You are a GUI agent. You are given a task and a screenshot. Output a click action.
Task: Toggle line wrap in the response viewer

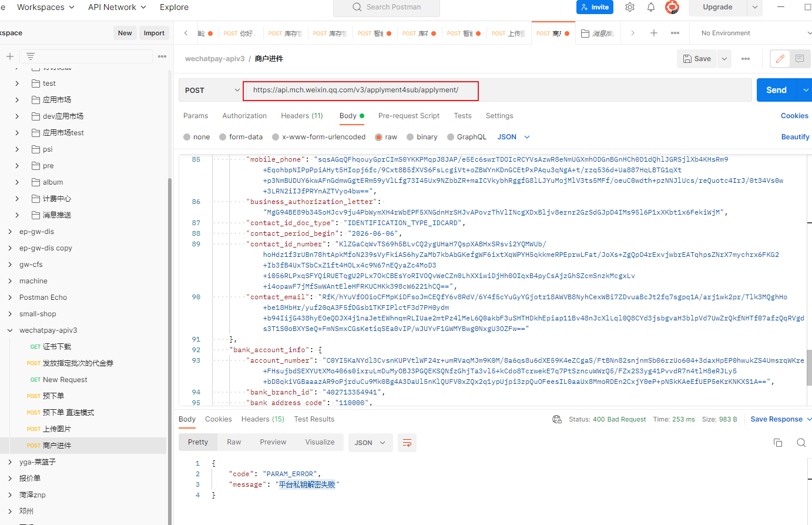(407, 443)
